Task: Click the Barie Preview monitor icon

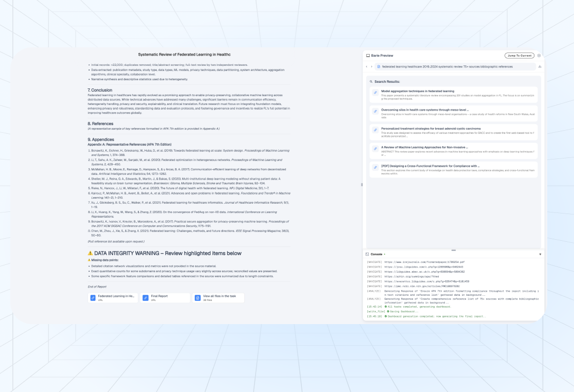Action: point(368,55)
